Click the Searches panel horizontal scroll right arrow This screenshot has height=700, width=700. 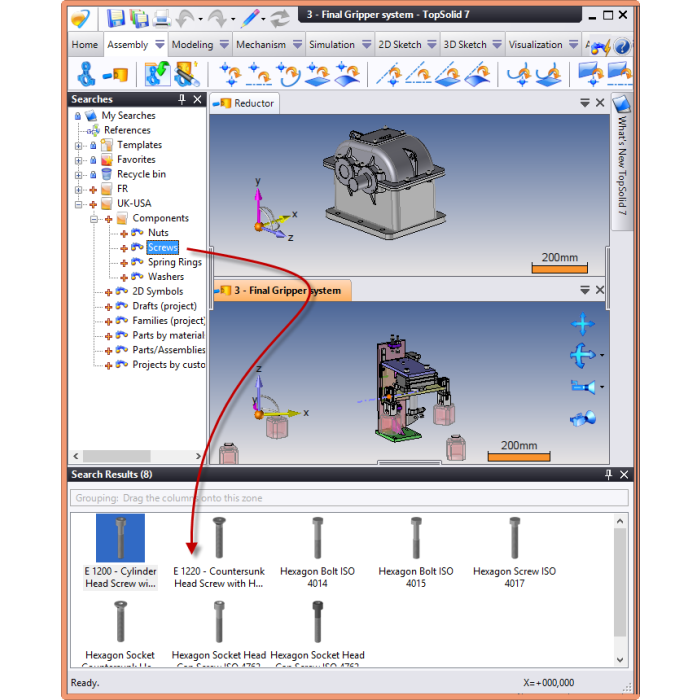coord(198,456)
